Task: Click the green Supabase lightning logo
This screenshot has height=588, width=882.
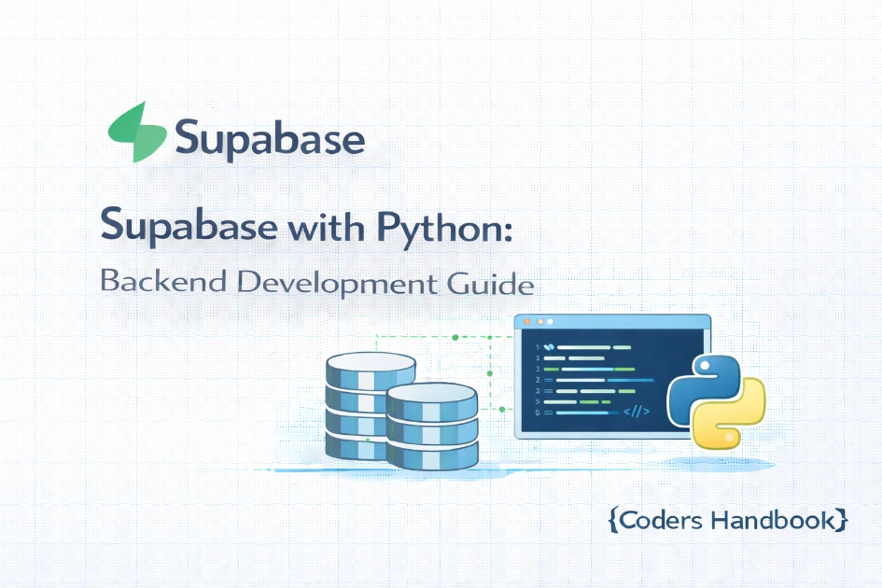Action: coord(137,131)
